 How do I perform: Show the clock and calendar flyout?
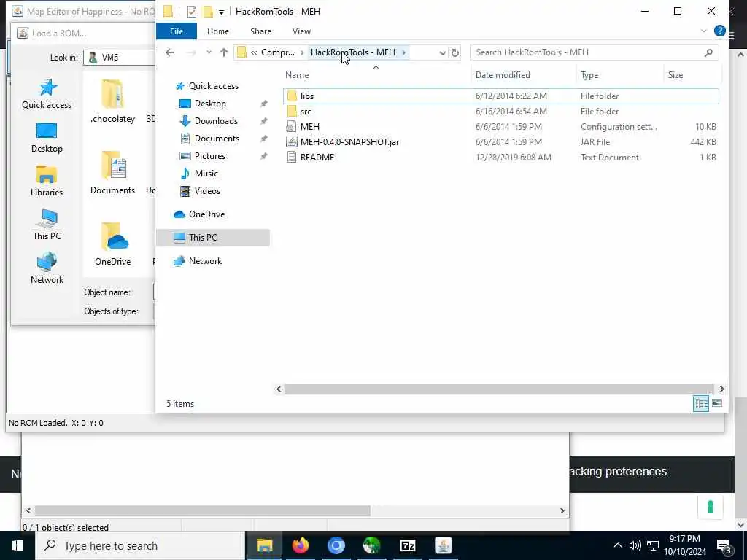pos(685,545)
